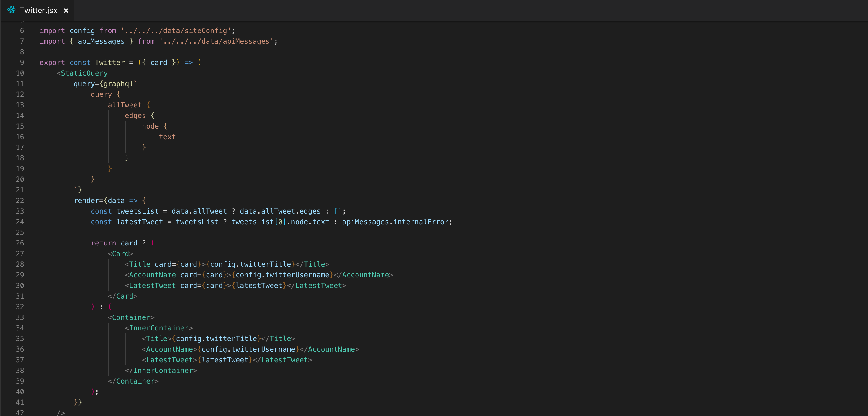Screen dimensions: 868x416
Task: Click the Title tag on line 35
Action: pos(157,339)
